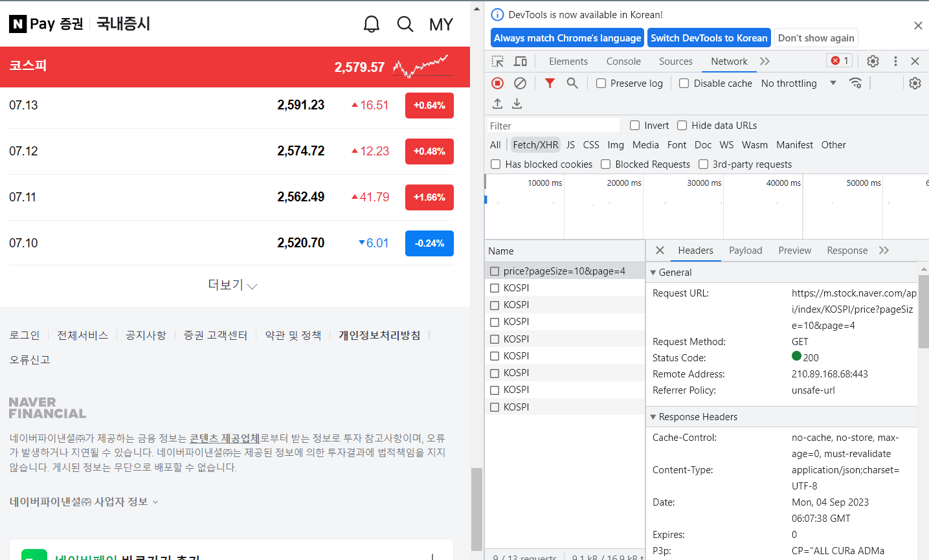The image size is (929, 560).
Task: Select the 07.10 row -0.24% badge
Action: (429, 243)
